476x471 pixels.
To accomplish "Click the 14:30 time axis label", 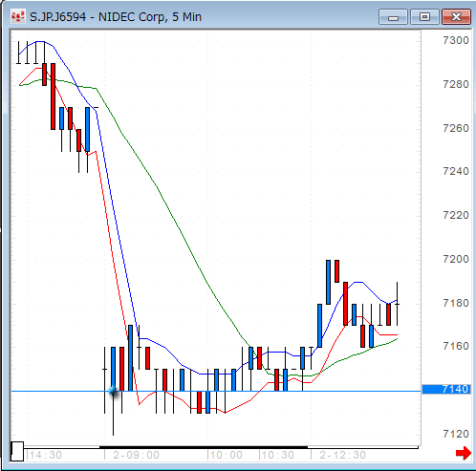I will coord(45,455).
